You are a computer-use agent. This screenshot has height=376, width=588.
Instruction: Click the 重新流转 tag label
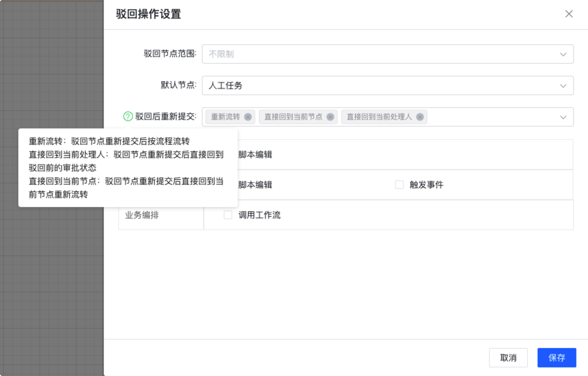226,117
